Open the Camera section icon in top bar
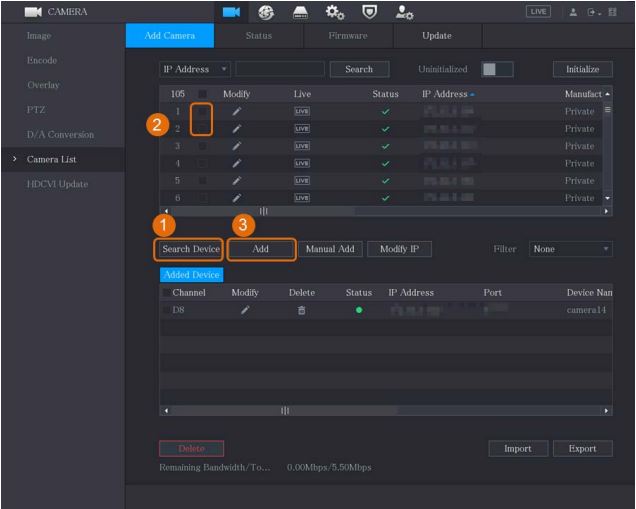636x509 pixels. 231,12
